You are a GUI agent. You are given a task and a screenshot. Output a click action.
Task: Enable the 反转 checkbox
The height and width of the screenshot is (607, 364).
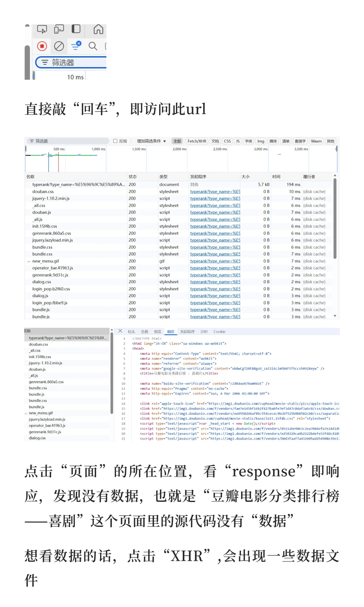tap(115, 141)
